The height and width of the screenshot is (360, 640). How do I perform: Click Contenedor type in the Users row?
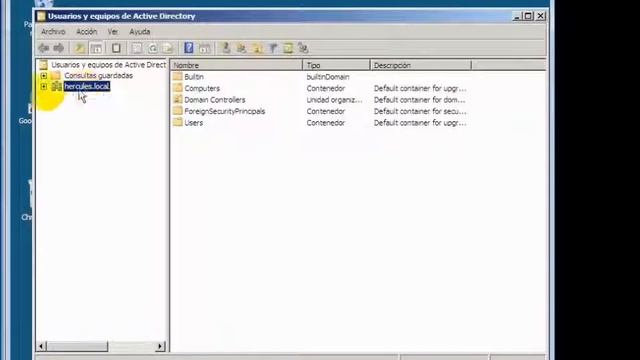[326, 122]
